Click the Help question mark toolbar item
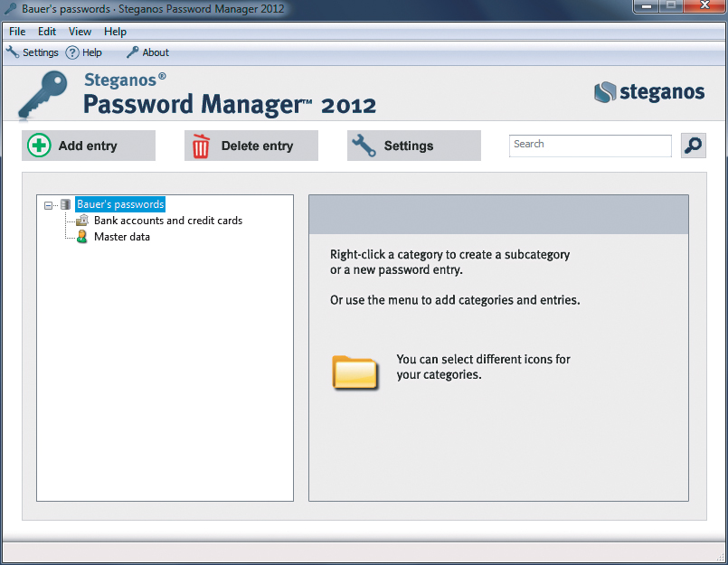728x565 pixels. pyautogui.click(x=84, y=52)
